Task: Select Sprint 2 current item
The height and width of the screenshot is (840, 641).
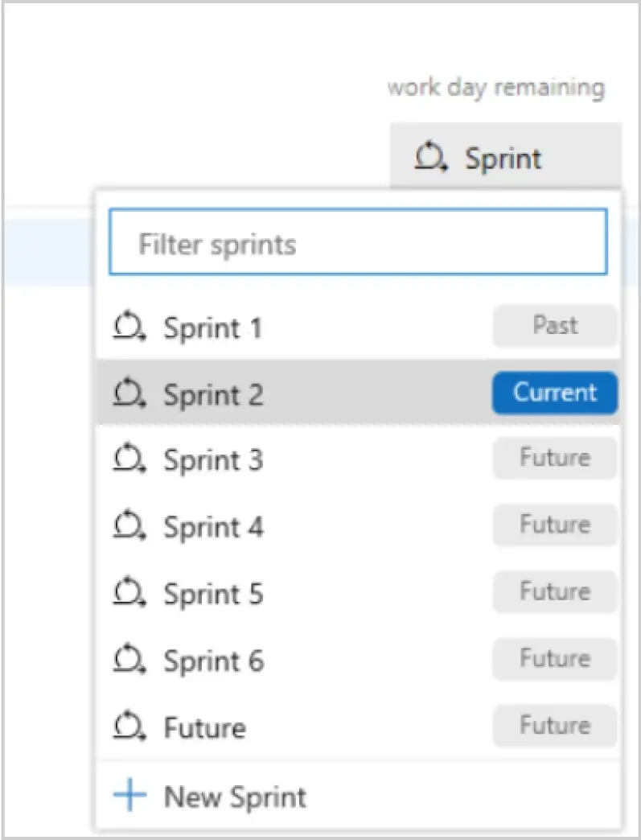Action: coord(213,394)
